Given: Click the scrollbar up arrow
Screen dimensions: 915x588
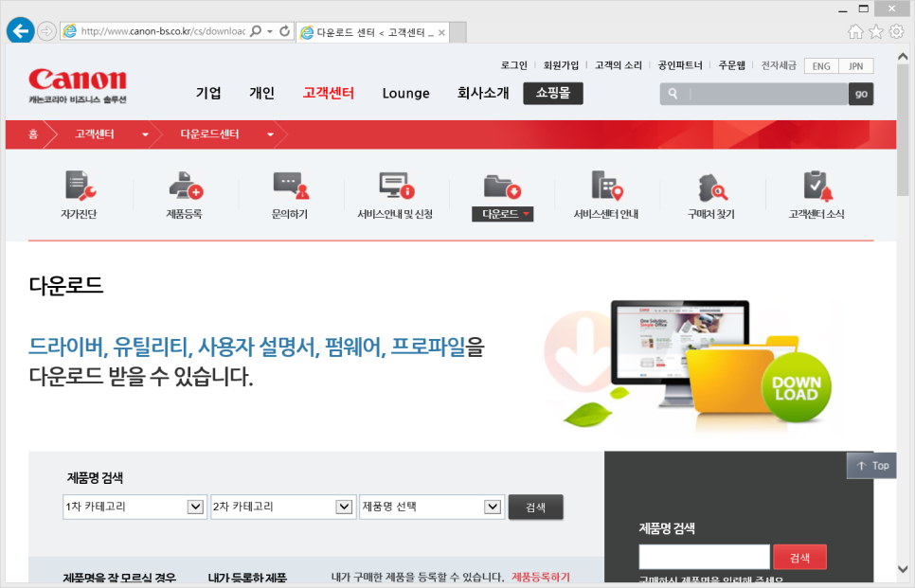Looking at the screenshot, I should coord(903,57).
